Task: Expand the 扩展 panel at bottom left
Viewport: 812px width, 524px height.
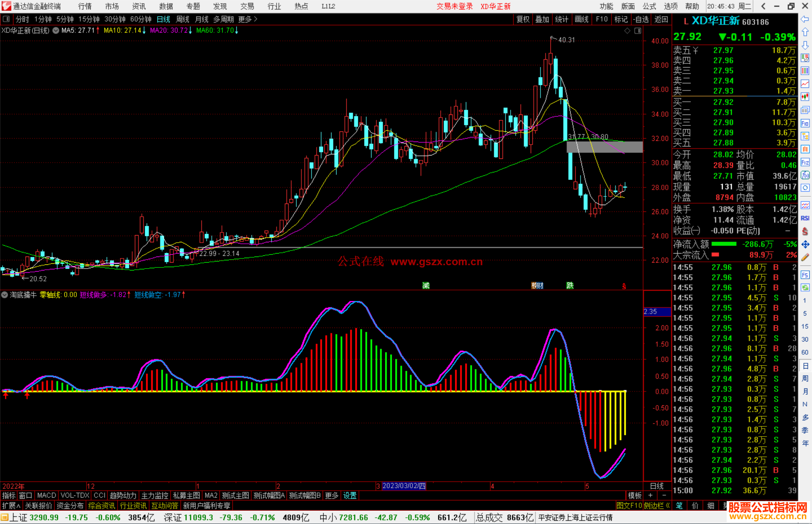Action: (x=11, y=506)
